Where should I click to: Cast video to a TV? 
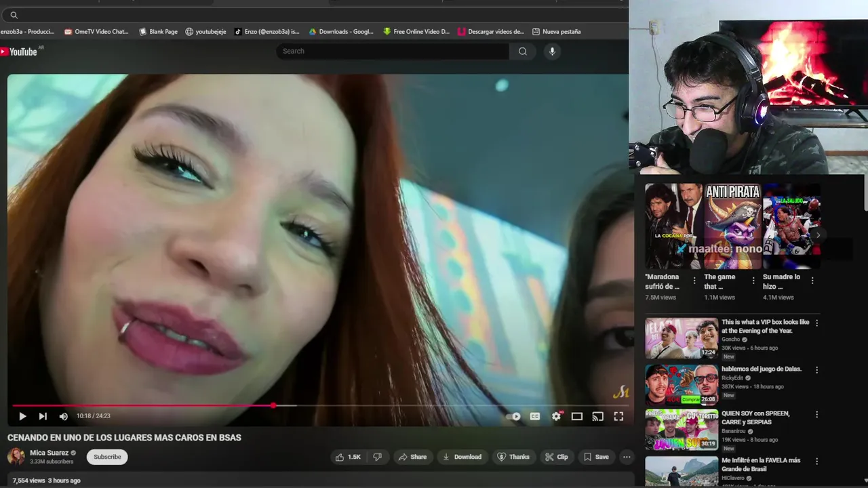[x=597, y=416]
